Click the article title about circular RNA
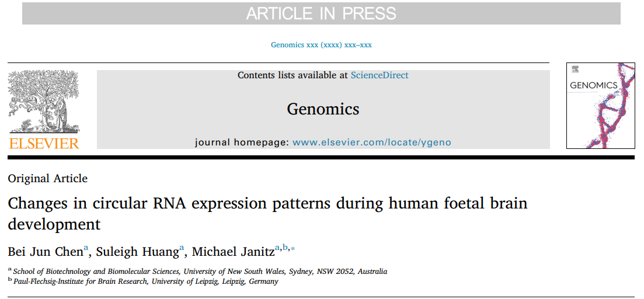The width and height of the screenshot is (644, 299). pos(267,214)
